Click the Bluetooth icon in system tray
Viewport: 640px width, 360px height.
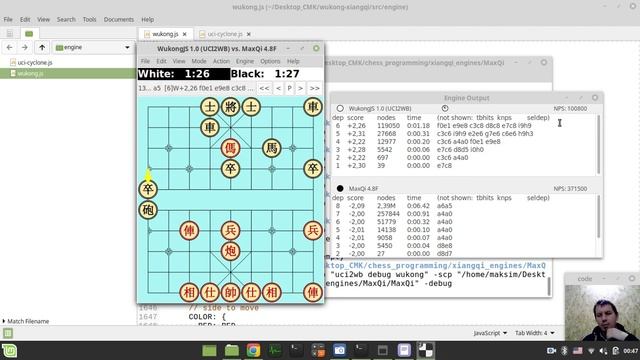point(564,351)
